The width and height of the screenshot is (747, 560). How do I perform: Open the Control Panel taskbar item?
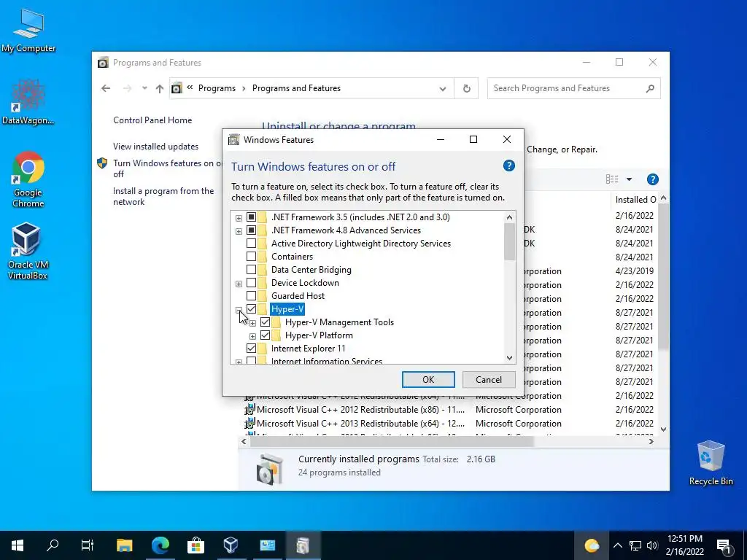[267, 545]
